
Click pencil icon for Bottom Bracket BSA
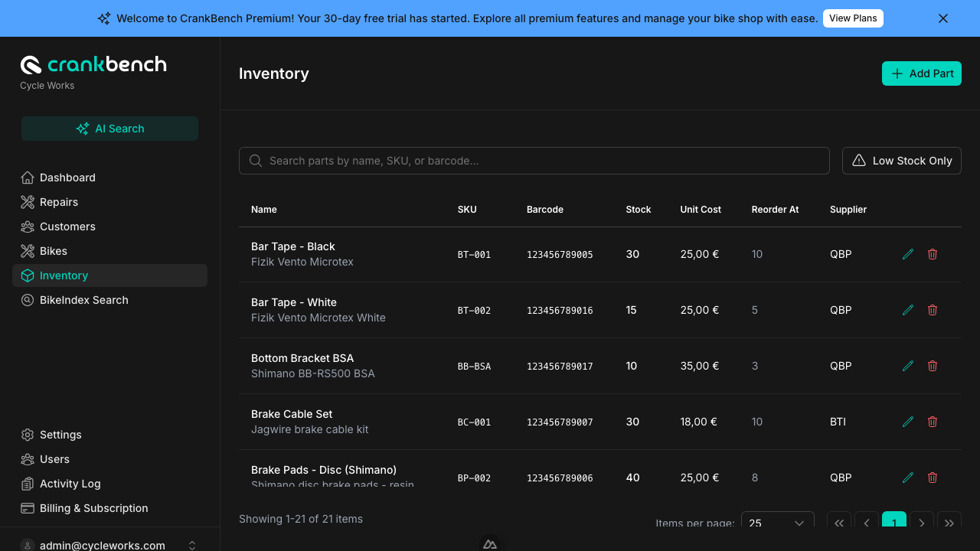[x=908, y=366]
